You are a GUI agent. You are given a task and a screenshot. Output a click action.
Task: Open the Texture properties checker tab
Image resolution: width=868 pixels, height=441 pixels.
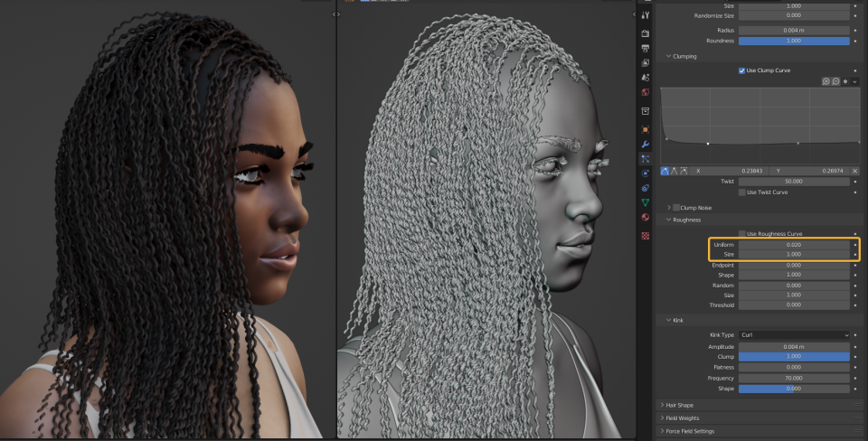pyautogui.click(x=645, y=236)
